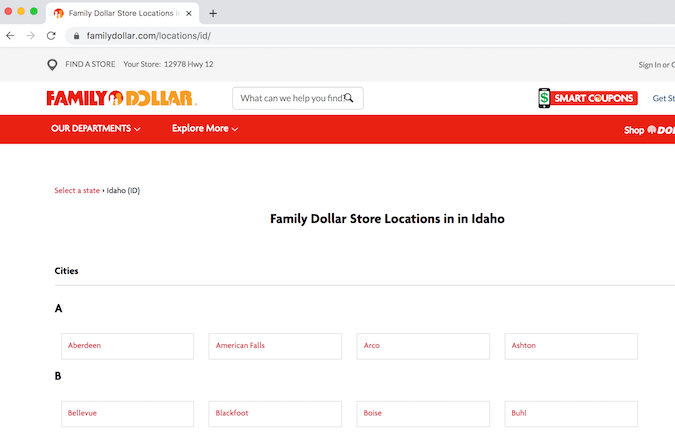The image size is (675, 436).
Task: Click the magnifier search icon
Action: point(349,98)
